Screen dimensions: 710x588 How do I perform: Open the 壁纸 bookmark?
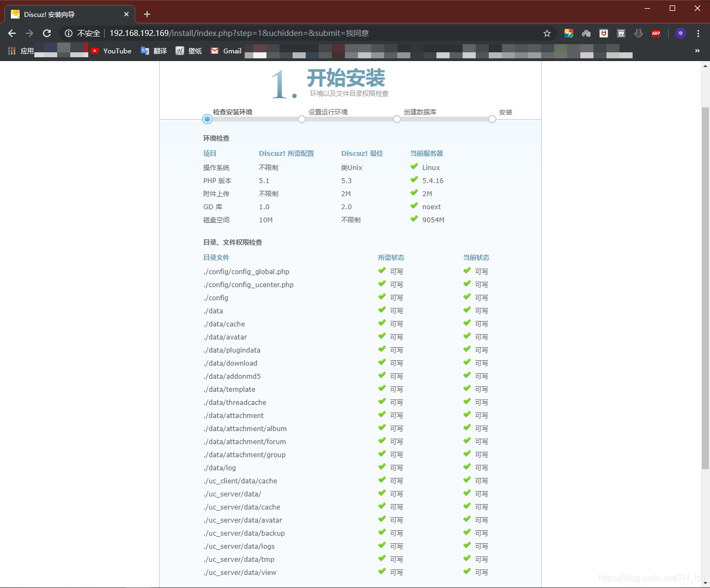click(x=189, y=51)
